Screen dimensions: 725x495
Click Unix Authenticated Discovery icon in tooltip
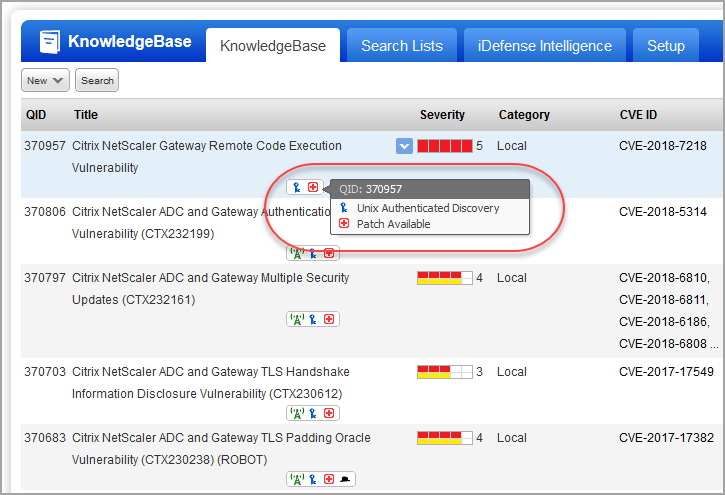click(x=344, y=208)
